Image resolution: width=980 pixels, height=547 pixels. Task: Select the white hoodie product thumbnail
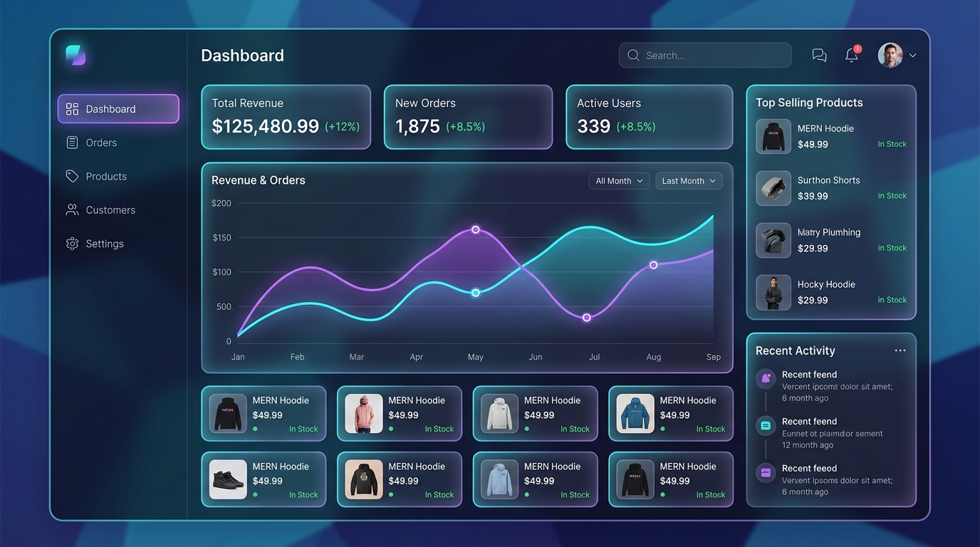click(x=499, y=414)
